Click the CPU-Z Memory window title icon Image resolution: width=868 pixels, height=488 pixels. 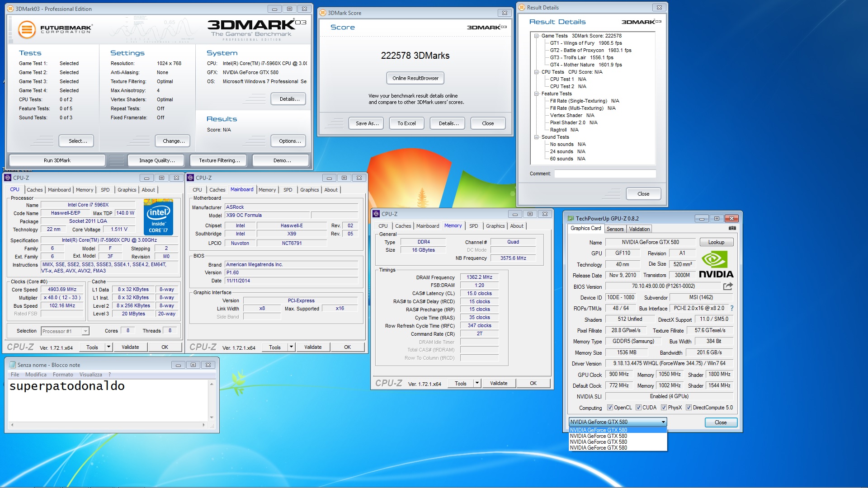click(x=376, y=214)
